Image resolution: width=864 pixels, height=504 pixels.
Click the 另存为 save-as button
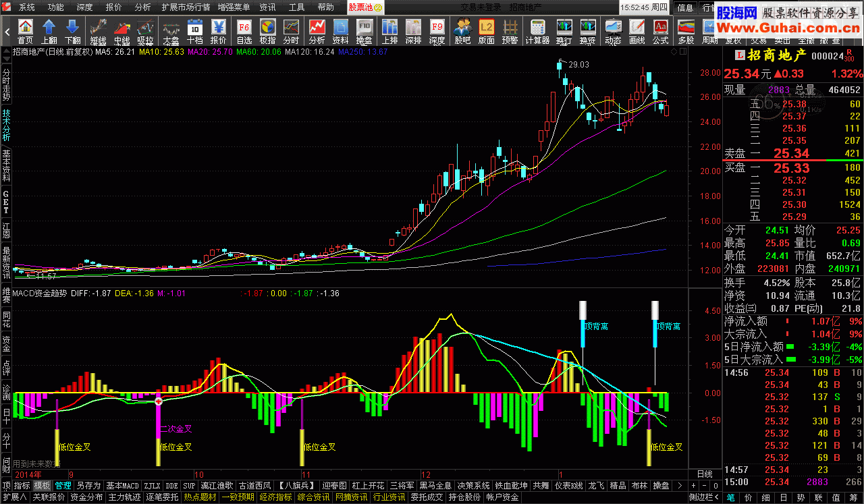point(88,485)
